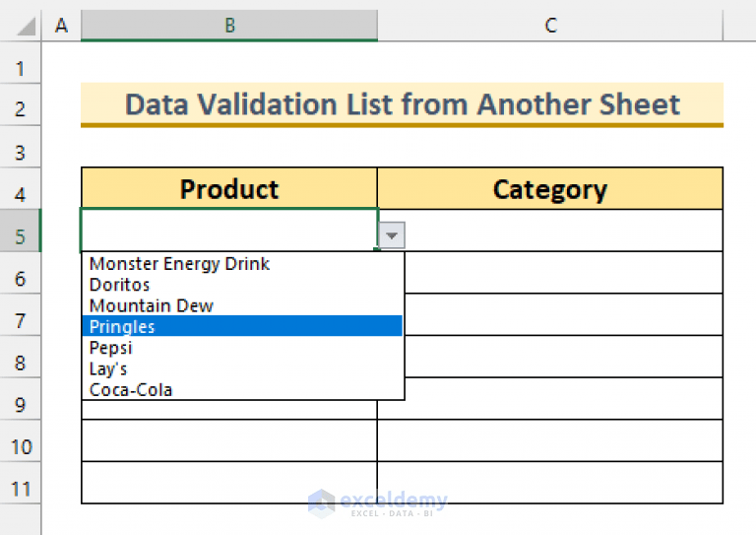The width and height of the screenshot is (756, 535).
Task: Click the title cell Data Validation List
Action: 402,104
